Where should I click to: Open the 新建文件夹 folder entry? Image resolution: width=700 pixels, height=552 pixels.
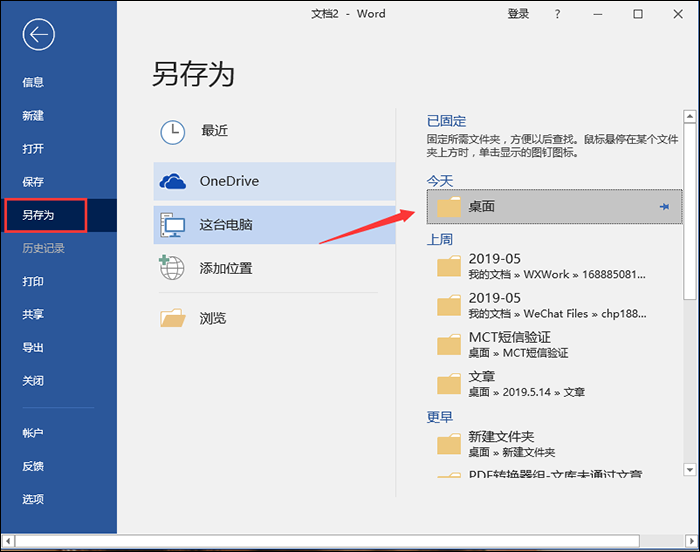pos(554,443)
